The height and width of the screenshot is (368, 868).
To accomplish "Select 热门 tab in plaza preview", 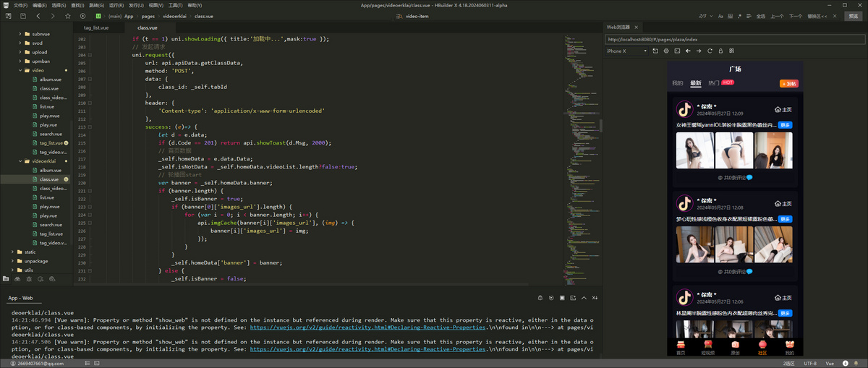I will coord(712,83).
